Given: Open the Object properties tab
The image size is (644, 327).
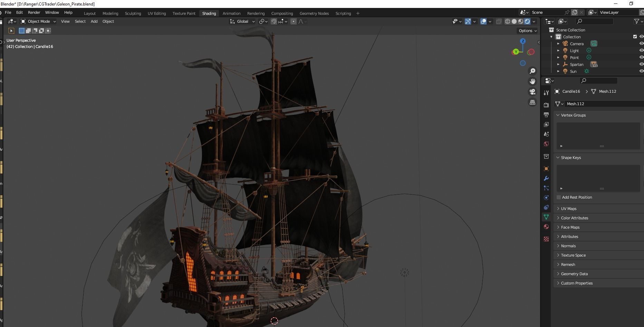Looking at the screenshot, I should (x=546, y=169).
